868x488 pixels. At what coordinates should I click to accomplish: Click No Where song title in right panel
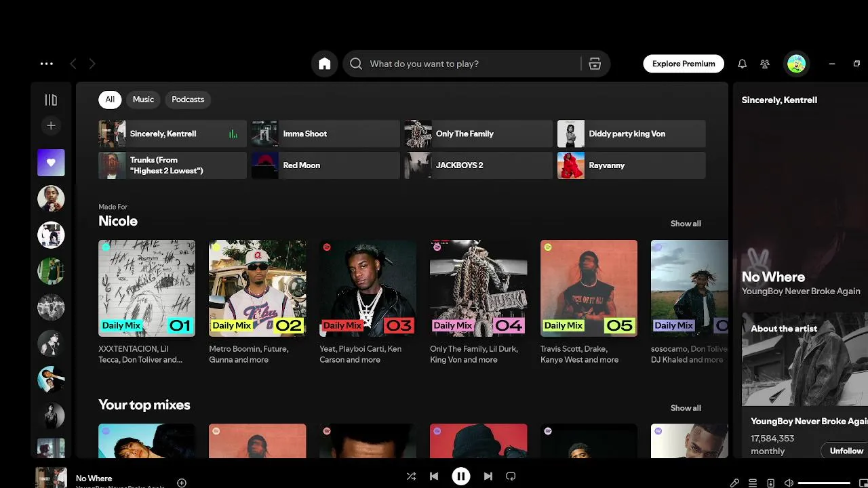click(x=773, y=277)
